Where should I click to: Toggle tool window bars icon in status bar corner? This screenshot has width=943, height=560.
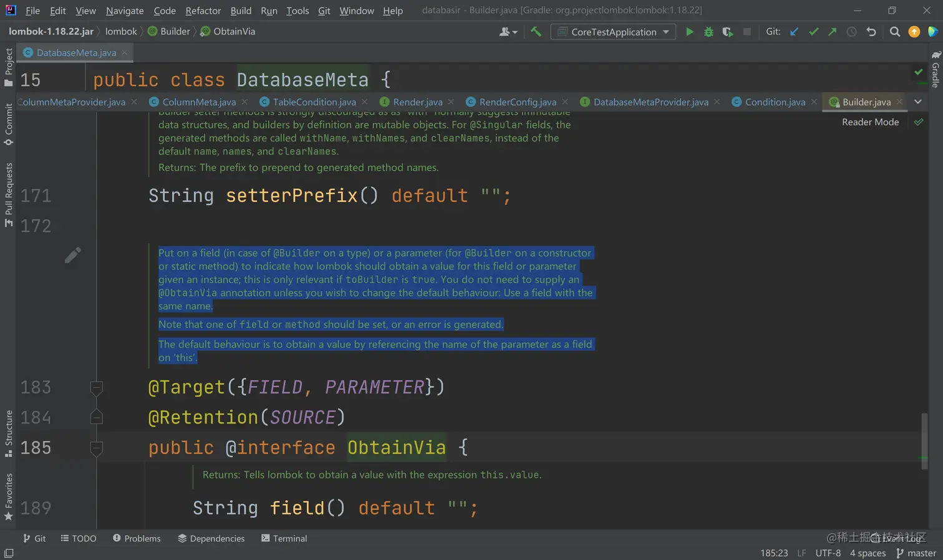point(9,553)
